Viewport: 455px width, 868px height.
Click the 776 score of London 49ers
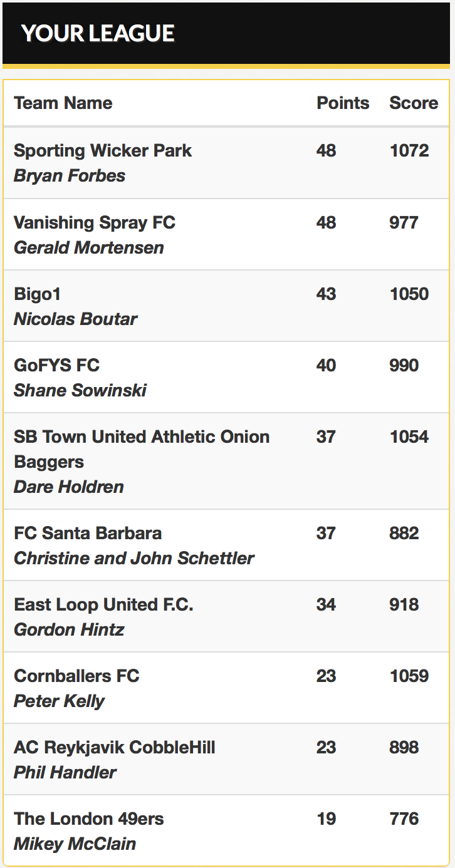coord(404,819)
